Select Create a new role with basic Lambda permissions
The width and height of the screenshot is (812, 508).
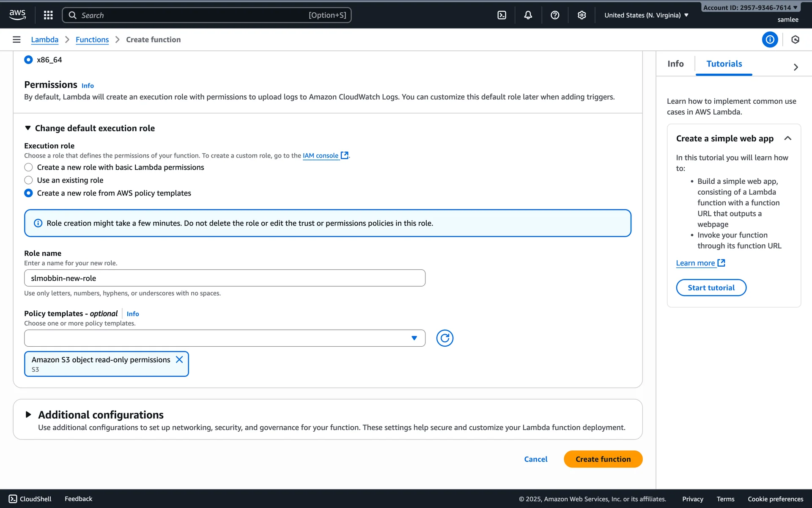pos(28,167)
